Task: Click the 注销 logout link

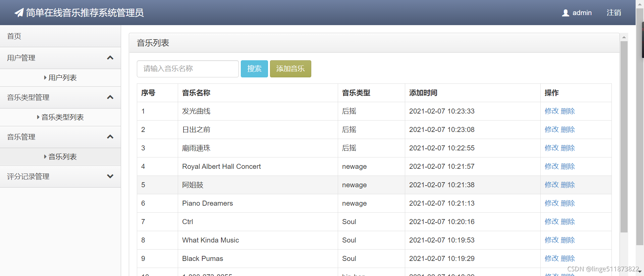Action: point(614,13)
